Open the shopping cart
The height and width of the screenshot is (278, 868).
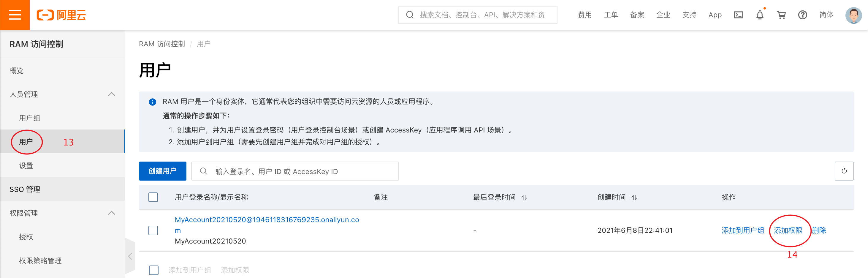point(781,15)
